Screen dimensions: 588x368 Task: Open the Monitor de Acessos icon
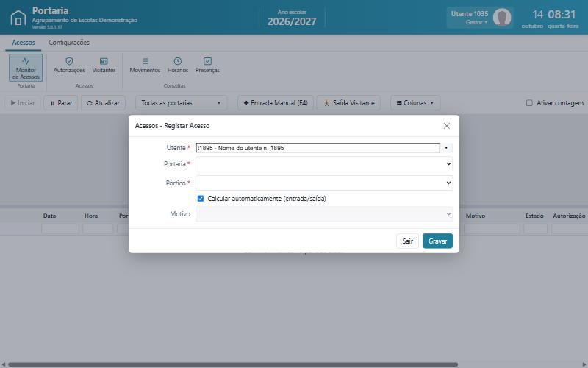click(26, 61)
